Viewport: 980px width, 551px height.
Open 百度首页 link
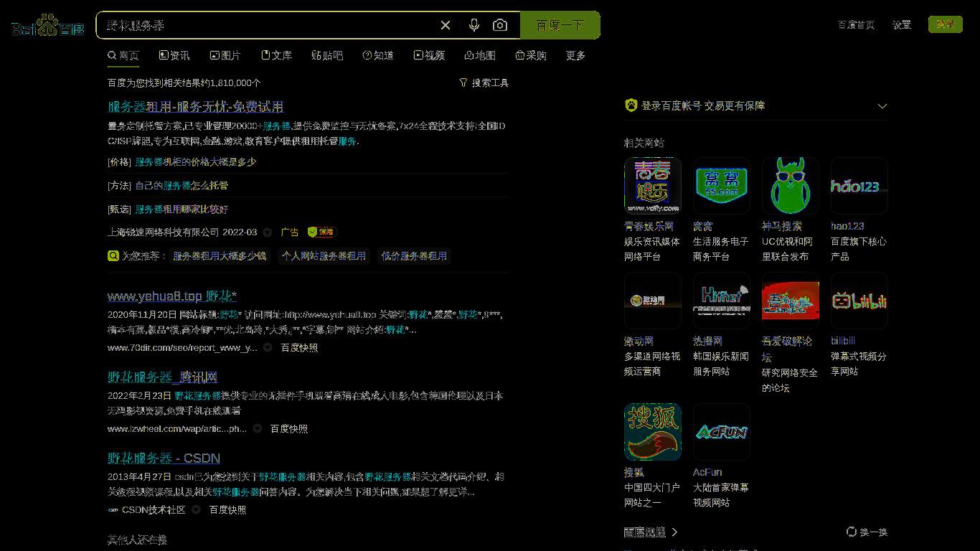click(856, 24)
